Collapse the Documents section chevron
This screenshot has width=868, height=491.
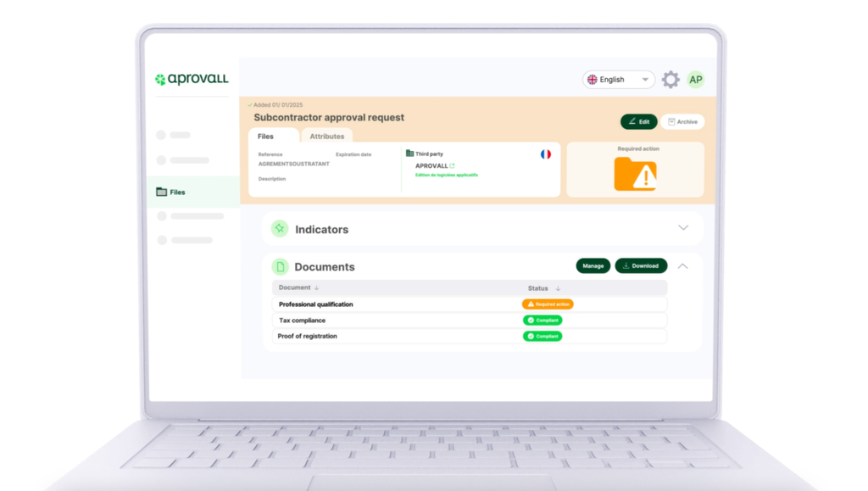(683, 266)
